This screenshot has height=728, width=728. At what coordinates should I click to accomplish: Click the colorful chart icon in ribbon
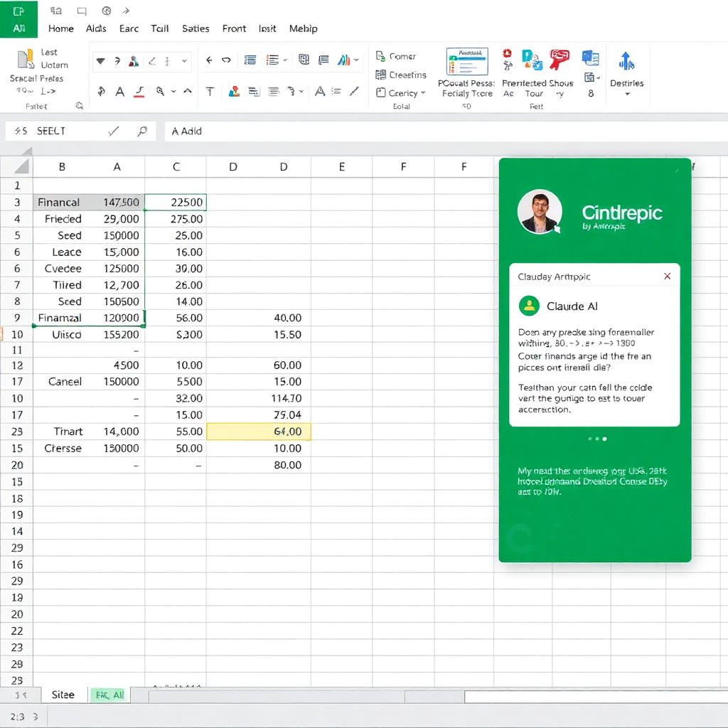pyautogui.click(x=344, y=60)
